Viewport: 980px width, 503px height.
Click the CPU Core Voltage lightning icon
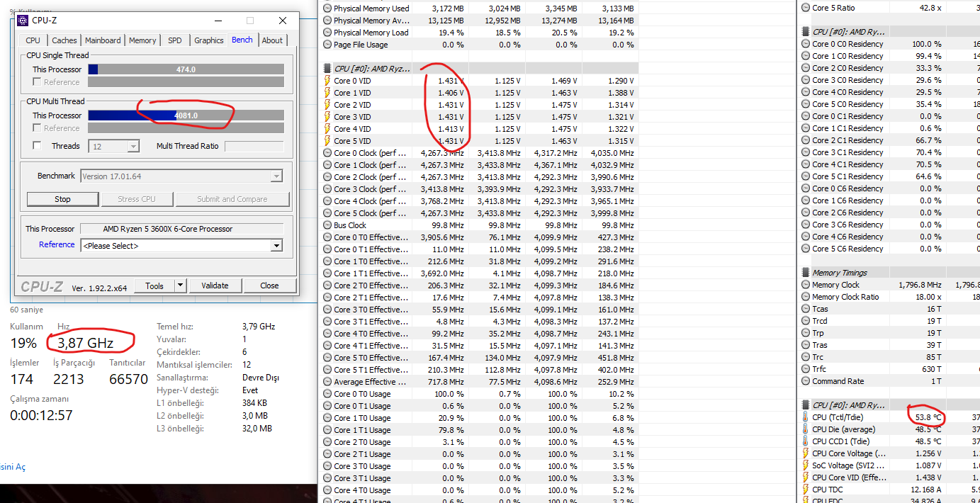[x=806, y=453]
